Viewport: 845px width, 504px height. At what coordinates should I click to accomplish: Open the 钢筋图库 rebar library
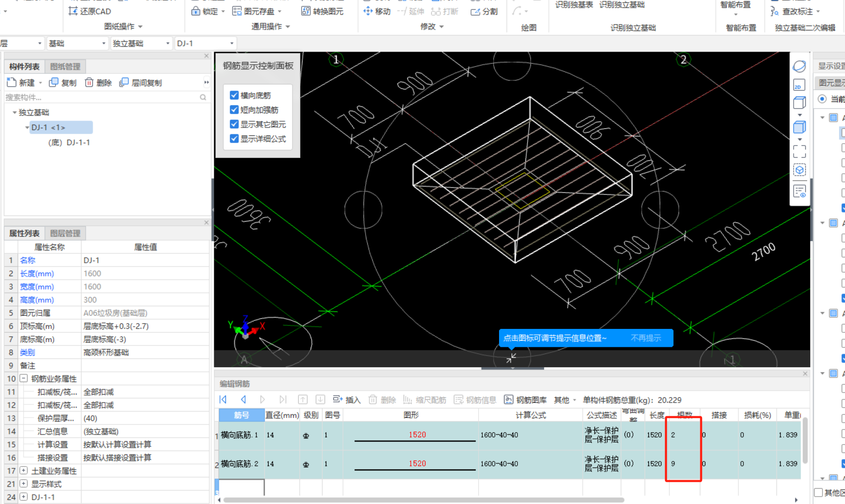click(525, 400)
